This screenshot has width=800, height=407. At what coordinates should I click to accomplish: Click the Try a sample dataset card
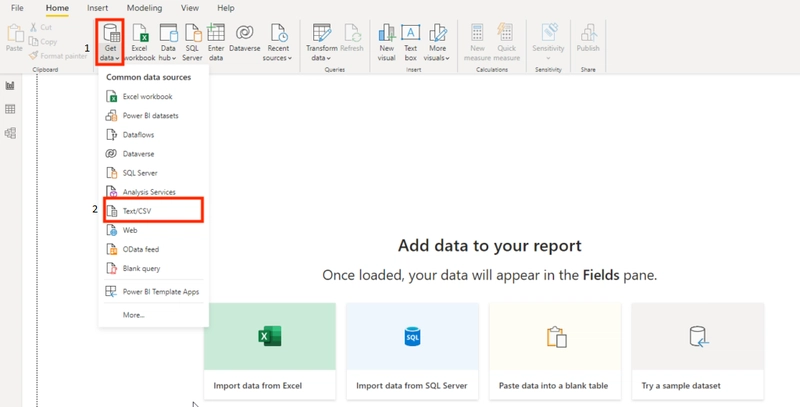click(x=697, y=351)
